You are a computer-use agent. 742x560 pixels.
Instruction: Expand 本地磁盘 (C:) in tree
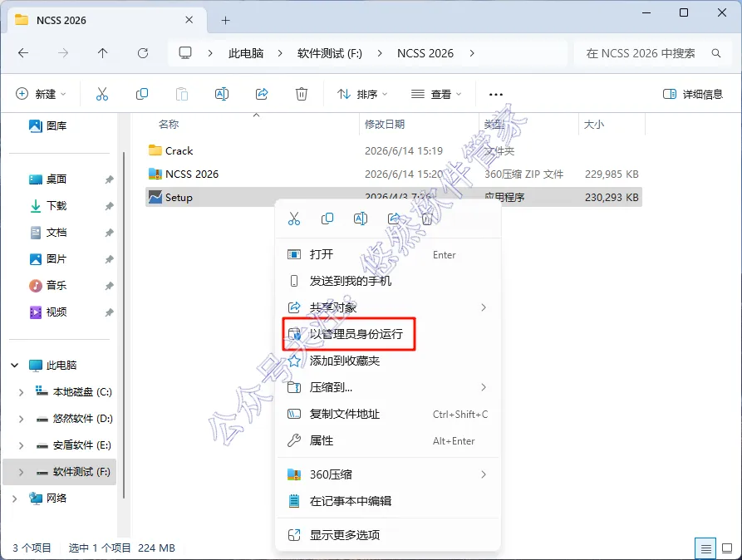click(x=21, y=392)
